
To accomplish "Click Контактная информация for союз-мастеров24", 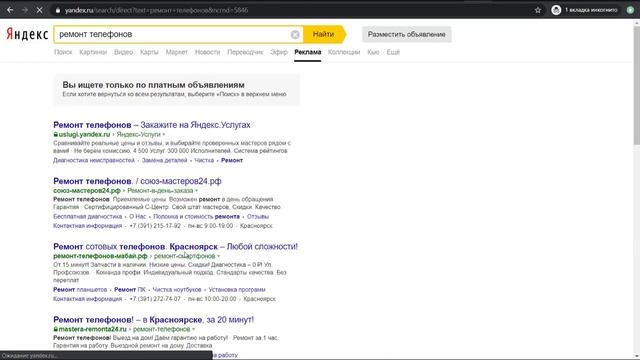I will (x=88, y=226).
